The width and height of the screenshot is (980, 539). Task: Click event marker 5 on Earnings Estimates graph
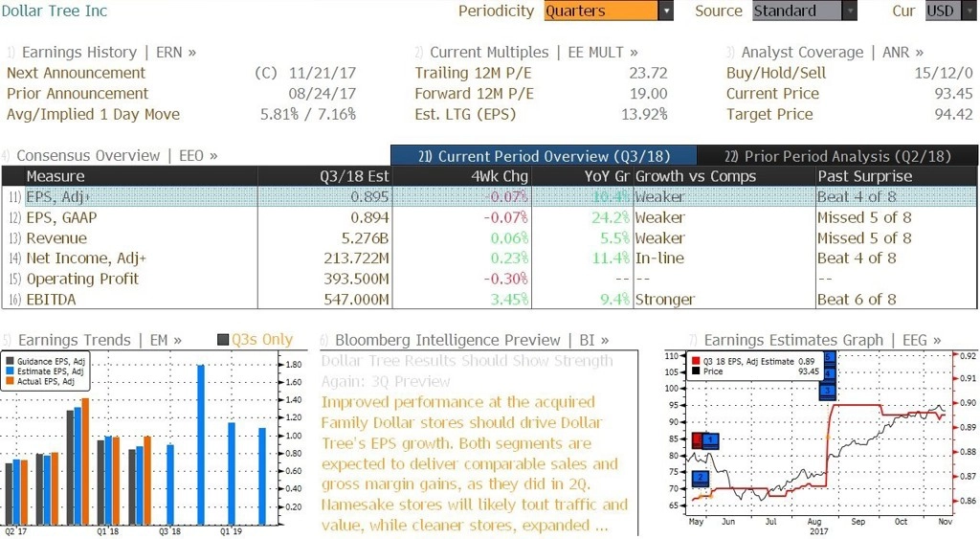point(830,358)
